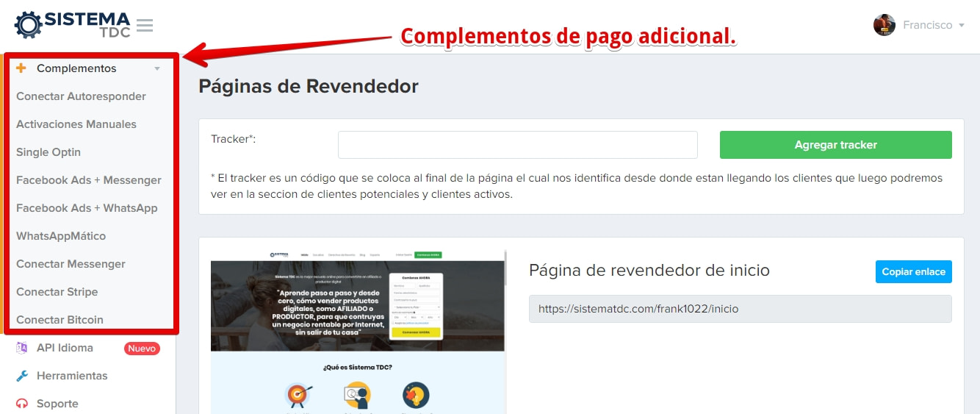Screen dimensions: 980x414
Task: Click the Copiar enlace button
Action: coord(914,271)
